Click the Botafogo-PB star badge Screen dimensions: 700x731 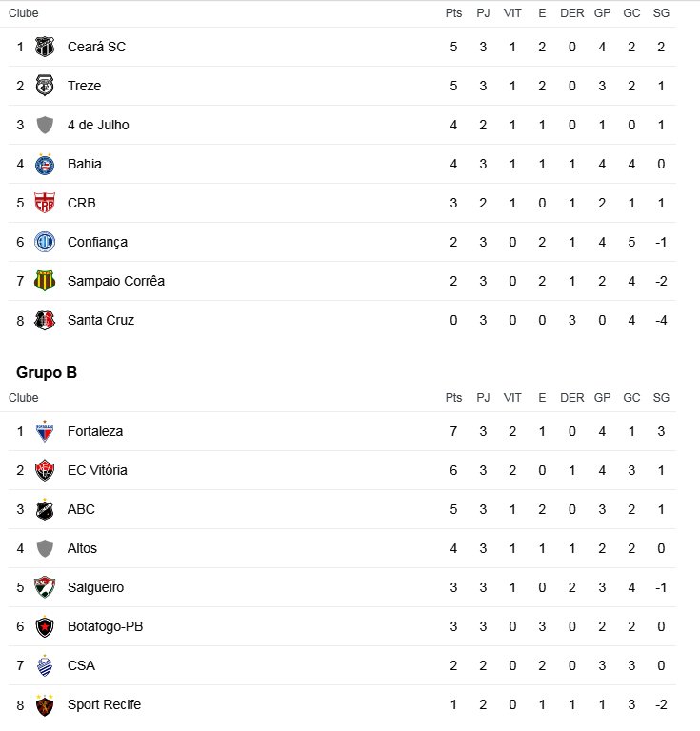coord(45,626)
